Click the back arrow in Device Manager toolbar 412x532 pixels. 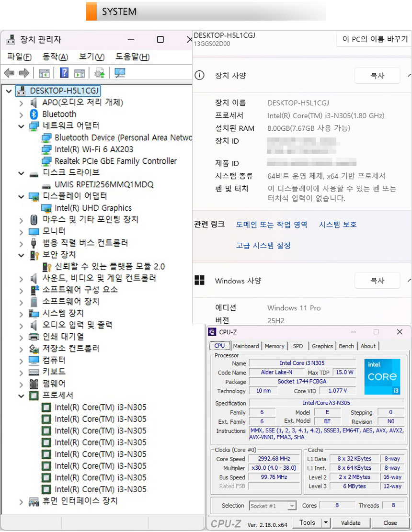[9, 73]
